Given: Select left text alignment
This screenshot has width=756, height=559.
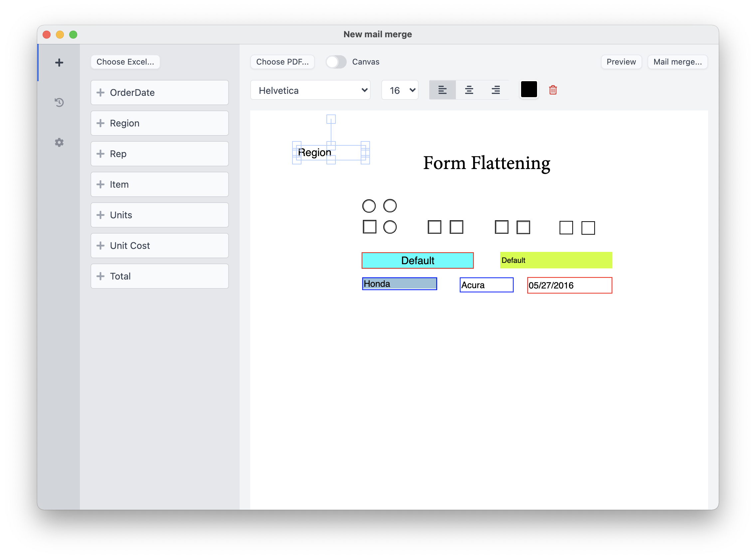Looking at the screenshot, I should click(442, 90).
